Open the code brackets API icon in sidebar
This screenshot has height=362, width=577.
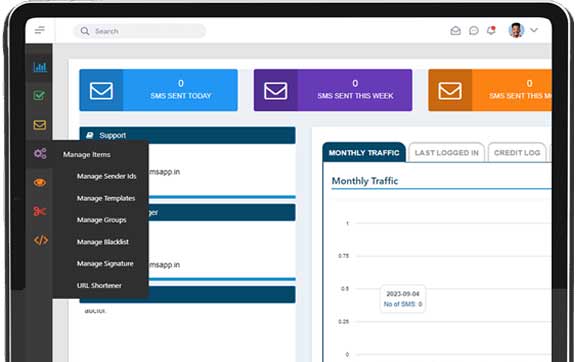(x=40, y=240)
